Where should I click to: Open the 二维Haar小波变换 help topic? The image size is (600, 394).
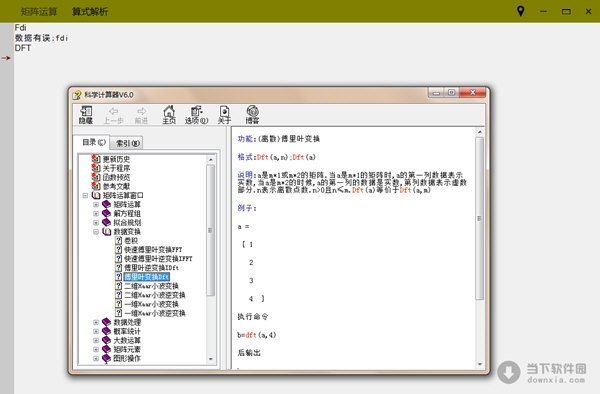click(152, 286)
